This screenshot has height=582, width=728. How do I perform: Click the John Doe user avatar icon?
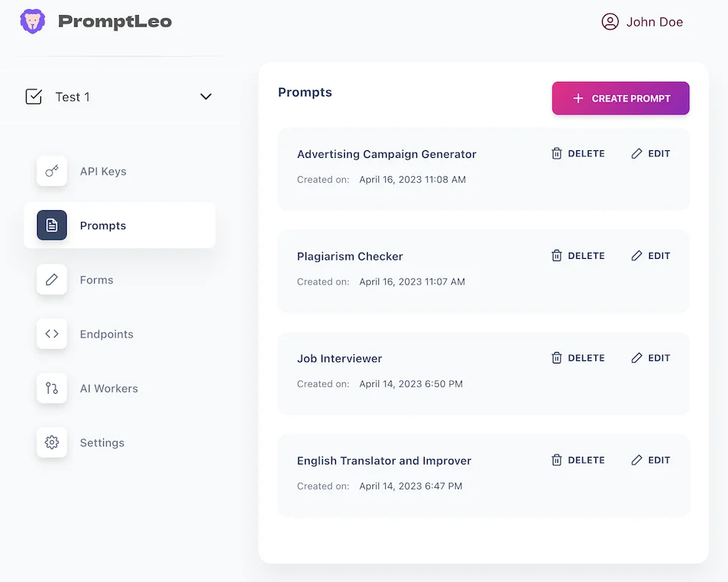click(x=610, y=22)
